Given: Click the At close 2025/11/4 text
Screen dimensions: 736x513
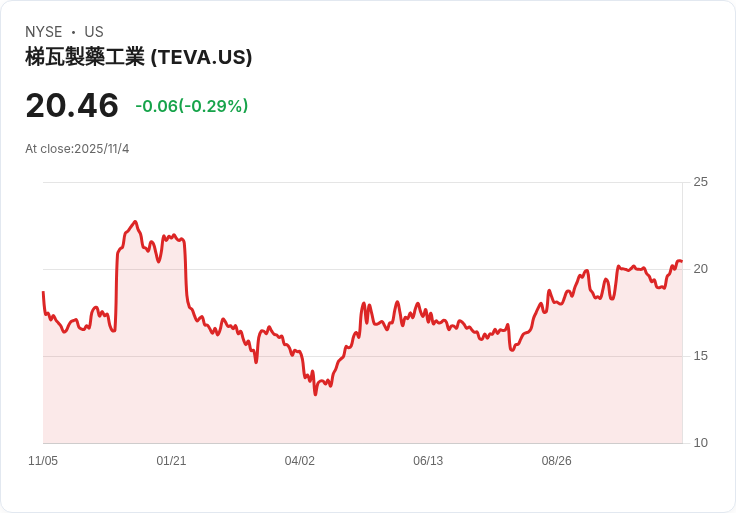Looking at the screenshot, I should coord(77,149).
